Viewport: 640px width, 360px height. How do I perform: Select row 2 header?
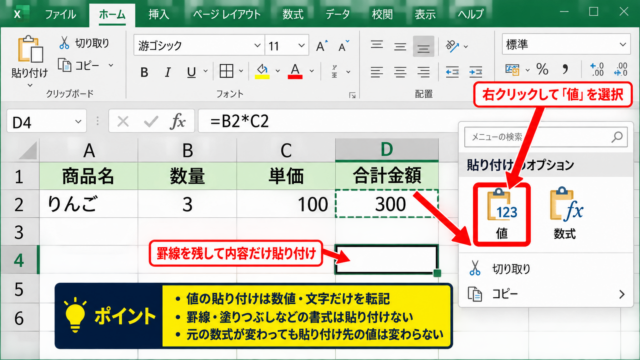click(x=19, y=204)
